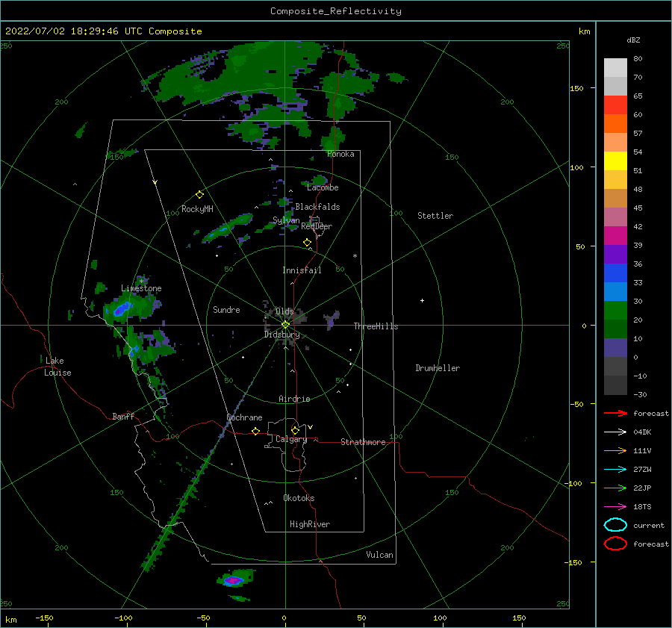
Task: Click the ThreeHills city label
Action: (x=376, y=326)
